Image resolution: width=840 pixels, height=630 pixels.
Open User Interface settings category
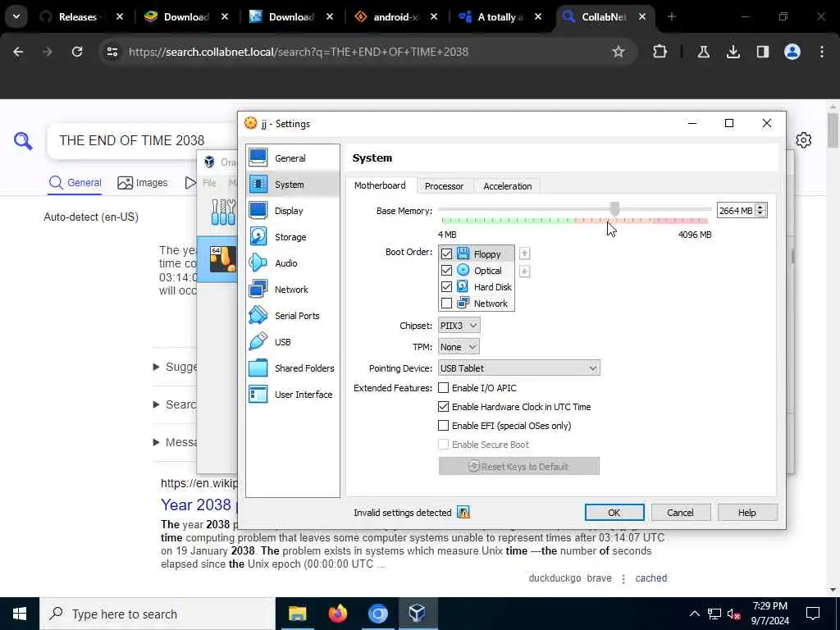coord(293,395)
